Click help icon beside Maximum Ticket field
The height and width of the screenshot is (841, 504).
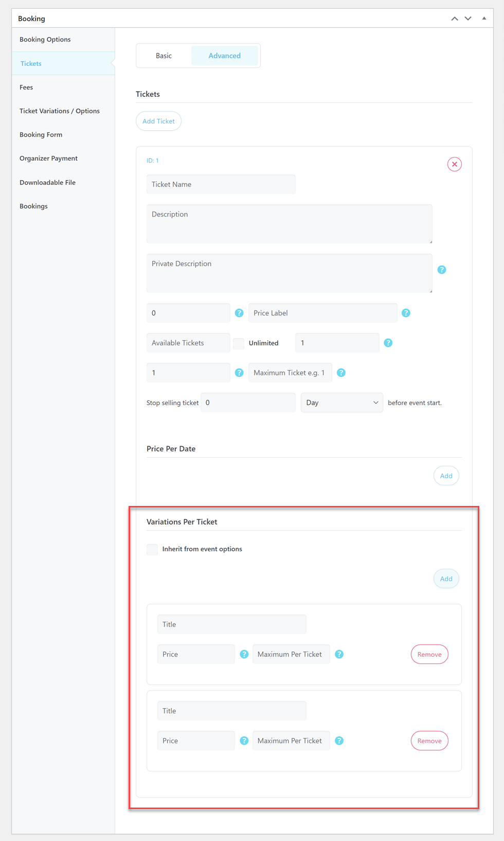point(341,373)
